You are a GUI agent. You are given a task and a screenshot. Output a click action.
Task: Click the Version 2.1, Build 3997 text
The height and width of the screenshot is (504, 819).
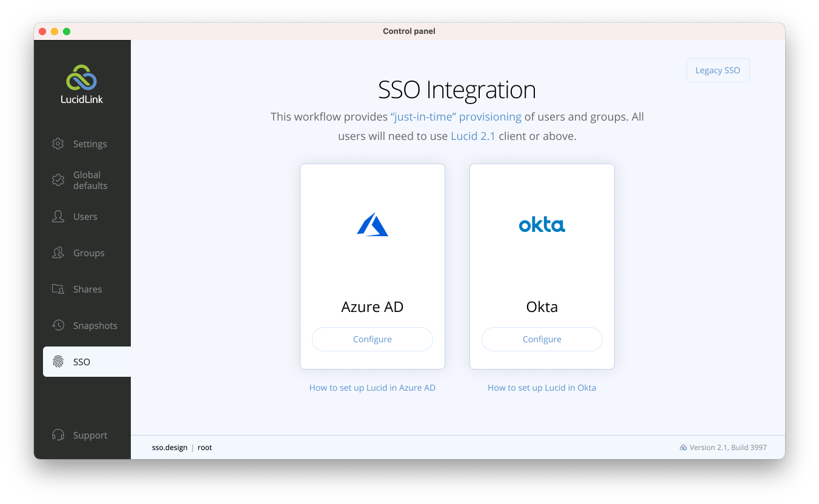coord(728,448)
